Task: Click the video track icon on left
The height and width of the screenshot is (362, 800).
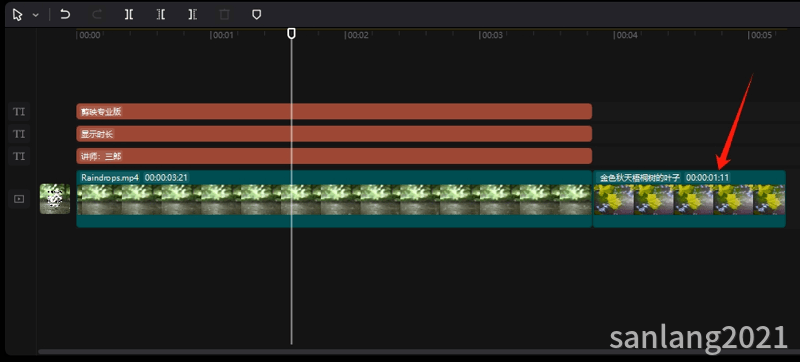Action: click(x=19, y=199)
